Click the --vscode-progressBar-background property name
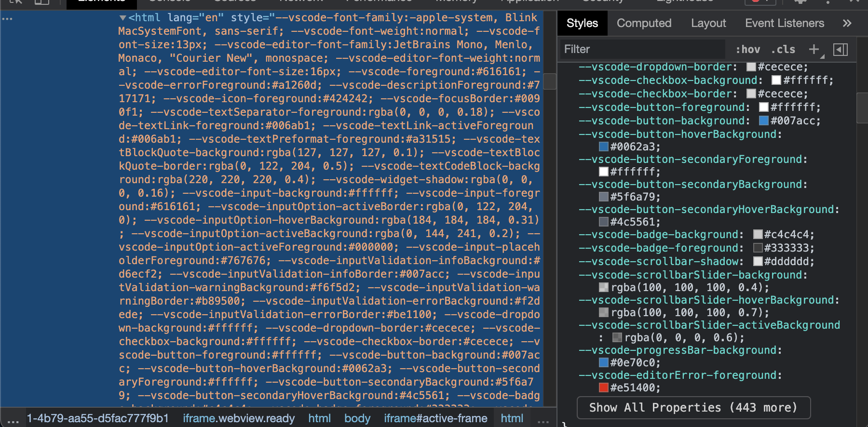This screenshot has width=868, height=427. coord(678,350)
